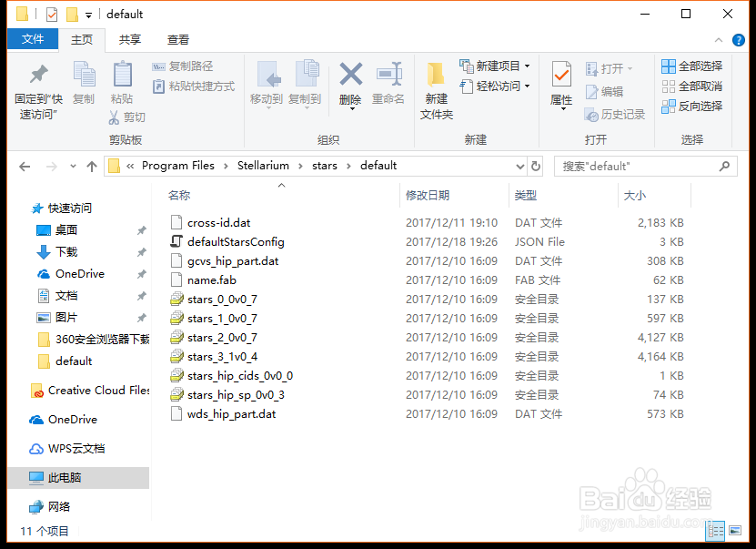The height and width of the screenshot is (549, 756).
Task: Click the blue Help question mark icon
Action: click(738, 40)
